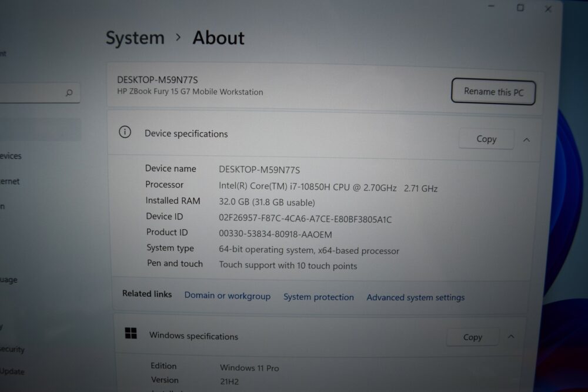Maximize the Settings window
Image resolution: width=588 pixels, height=392 pixels.
[520, 8]
